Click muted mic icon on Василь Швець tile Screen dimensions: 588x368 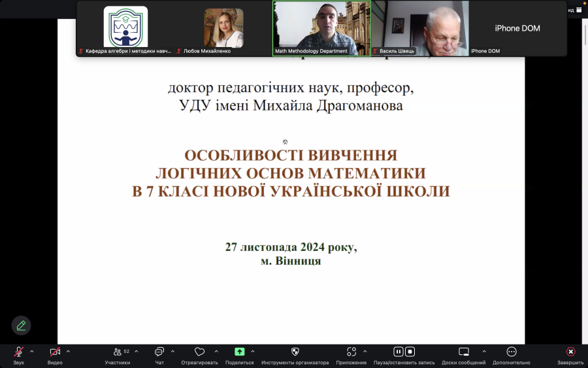click(x=375, y=51)
